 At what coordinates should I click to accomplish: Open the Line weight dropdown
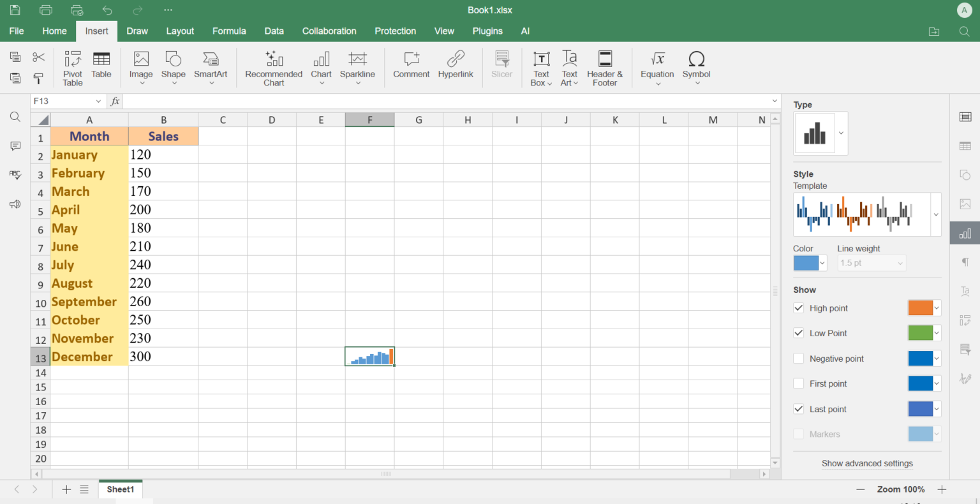tap(872, 263)
